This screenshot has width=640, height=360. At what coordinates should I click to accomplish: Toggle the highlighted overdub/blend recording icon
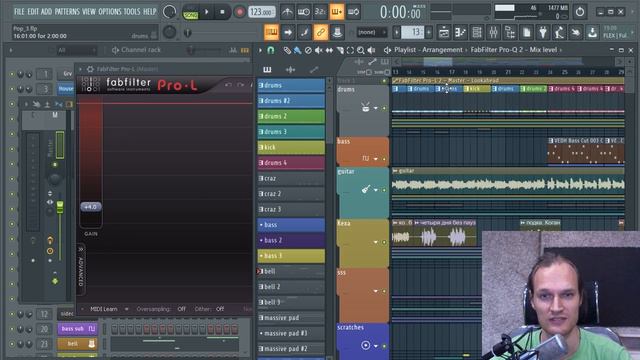337,12
